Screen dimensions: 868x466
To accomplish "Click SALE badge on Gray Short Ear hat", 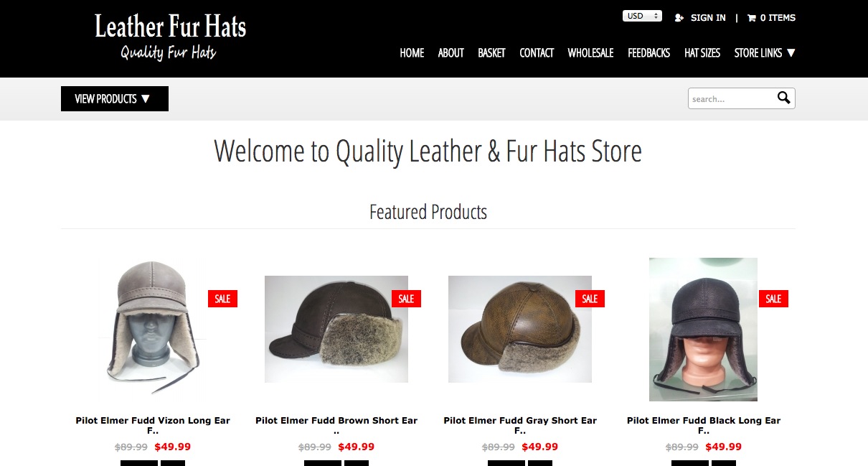I will click(x=590, y=299).
